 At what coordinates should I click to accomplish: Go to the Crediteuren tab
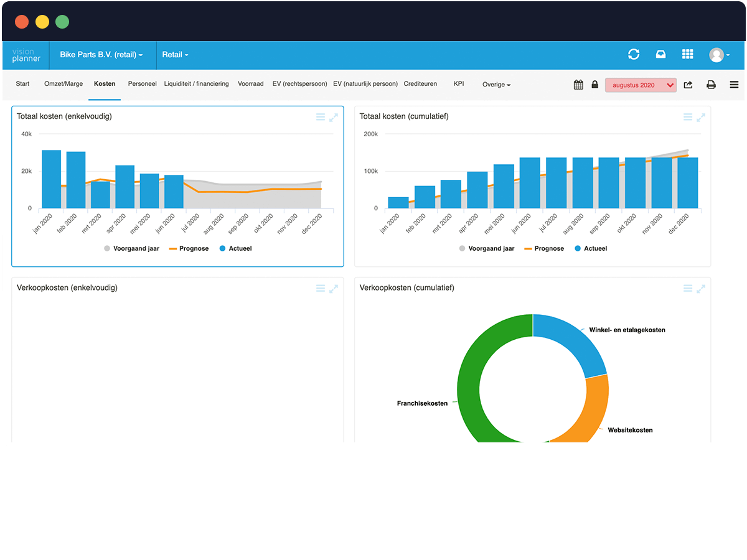(420, 83)
